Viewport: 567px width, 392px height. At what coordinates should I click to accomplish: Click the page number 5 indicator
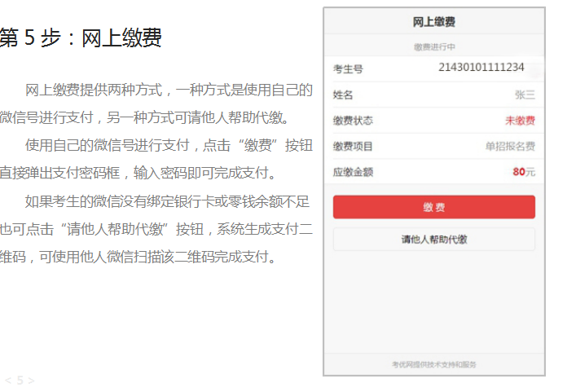point(20,381)
